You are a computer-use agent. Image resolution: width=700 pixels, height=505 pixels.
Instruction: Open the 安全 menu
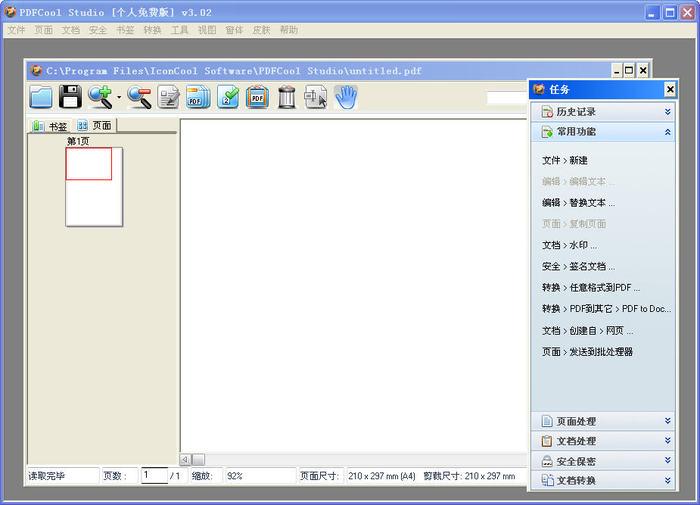[98, 30]
